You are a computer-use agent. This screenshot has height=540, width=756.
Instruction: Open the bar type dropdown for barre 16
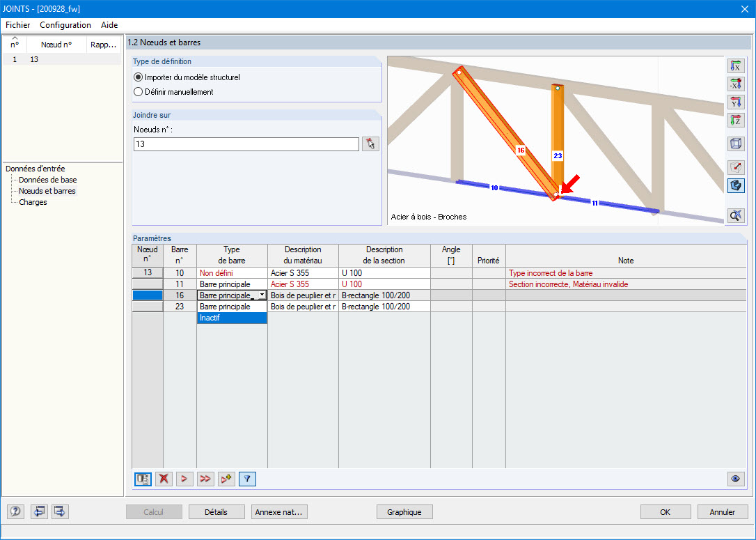click(262, 295)
